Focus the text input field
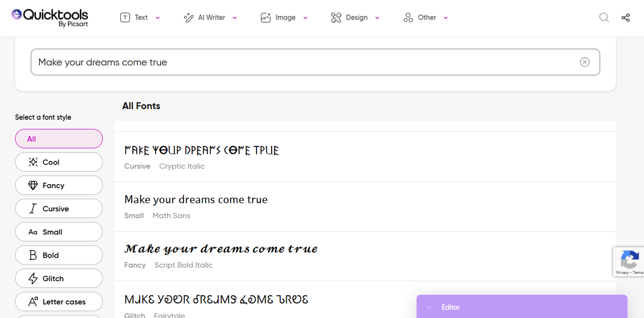Screen dimensions: 644x318 tap(315, 62)
